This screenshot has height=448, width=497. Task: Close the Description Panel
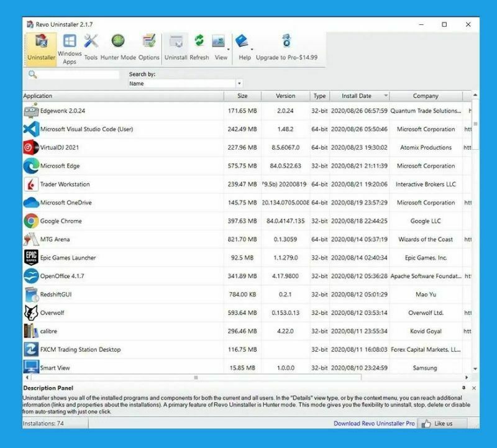474,388
